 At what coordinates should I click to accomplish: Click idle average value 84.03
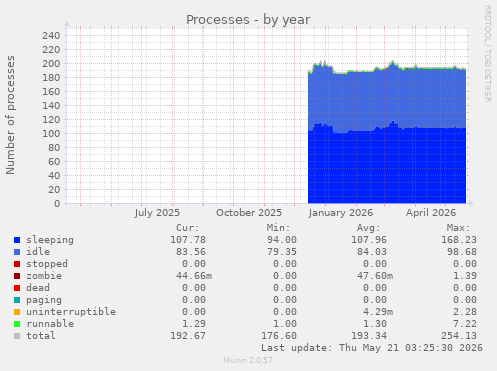[372, 252]
